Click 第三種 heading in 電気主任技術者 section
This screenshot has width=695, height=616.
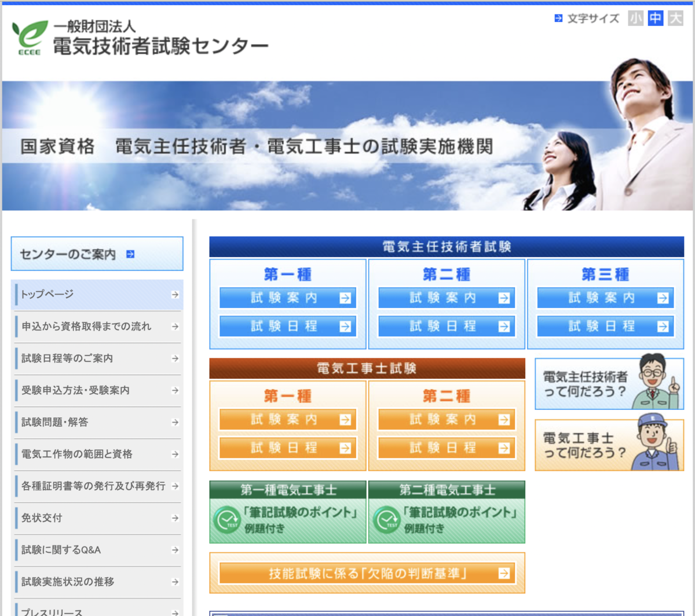(605, 274)
